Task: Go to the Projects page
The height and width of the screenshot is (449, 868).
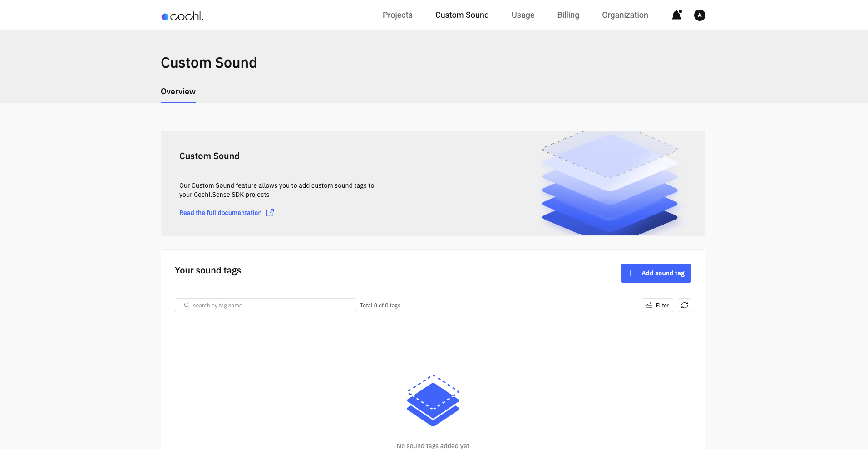Action: (398, 15)
